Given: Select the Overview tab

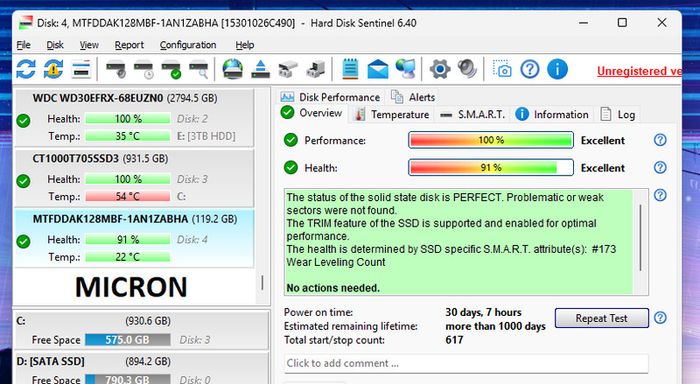Looking at the screenshot, I should [312, 113].
